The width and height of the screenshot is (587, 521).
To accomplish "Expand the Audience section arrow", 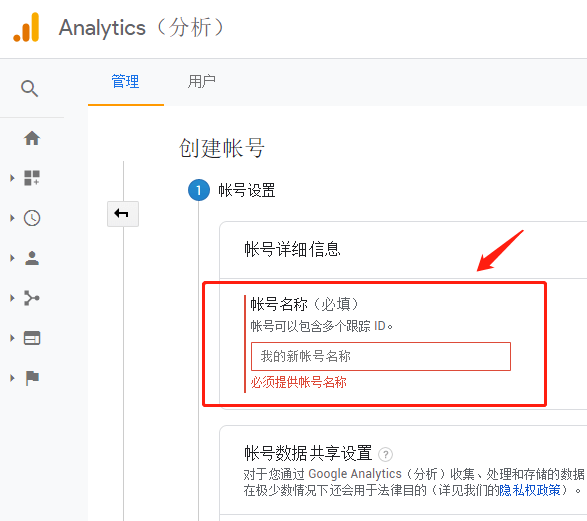I will (x=12, y=258).
